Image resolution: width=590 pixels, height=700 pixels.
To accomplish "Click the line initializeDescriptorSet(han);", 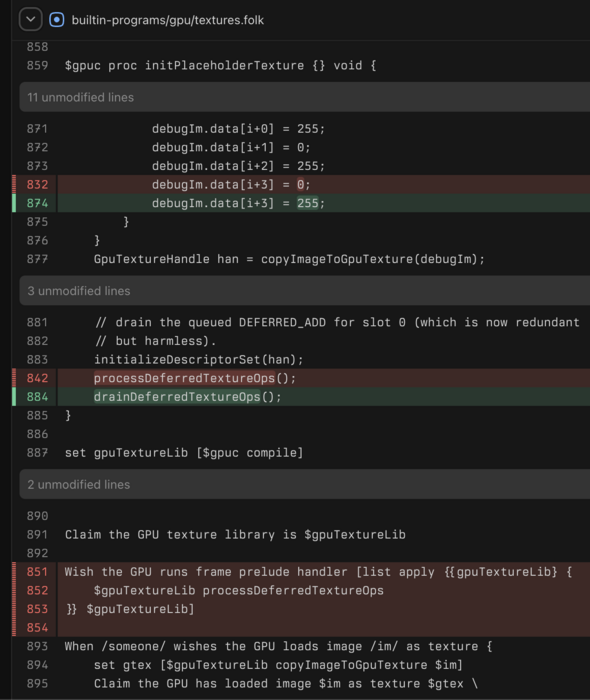I will click(x=199, y=359).
